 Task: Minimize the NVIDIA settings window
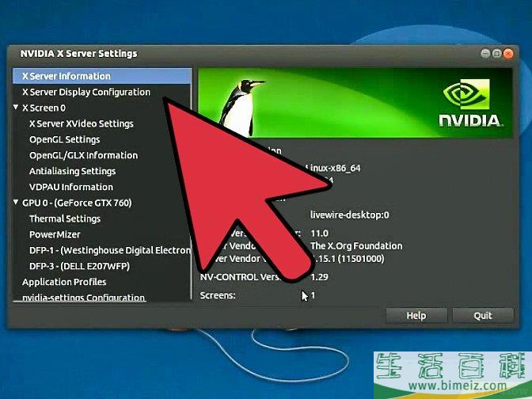485,54
